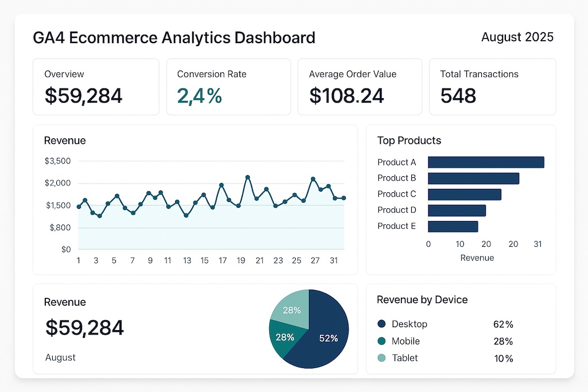
Task: Click the $0 y-axis label
Action: pos(66,249)
